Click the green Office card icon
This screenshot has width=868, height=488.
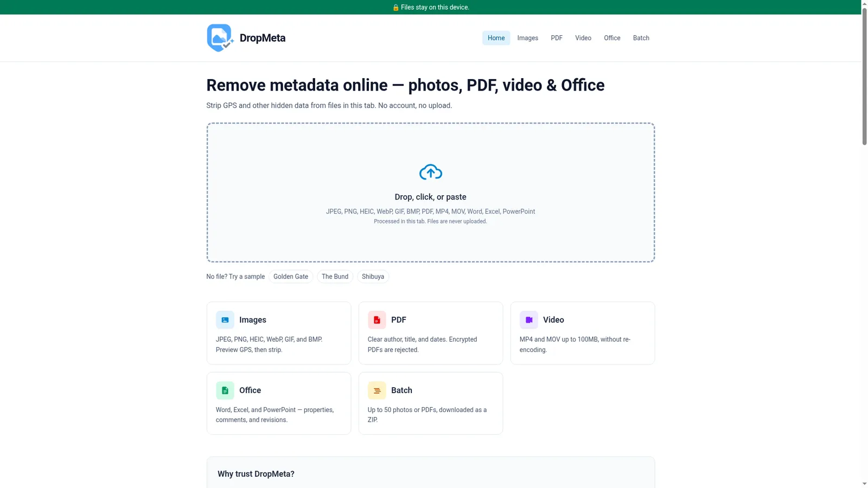(x=225, y=390)
